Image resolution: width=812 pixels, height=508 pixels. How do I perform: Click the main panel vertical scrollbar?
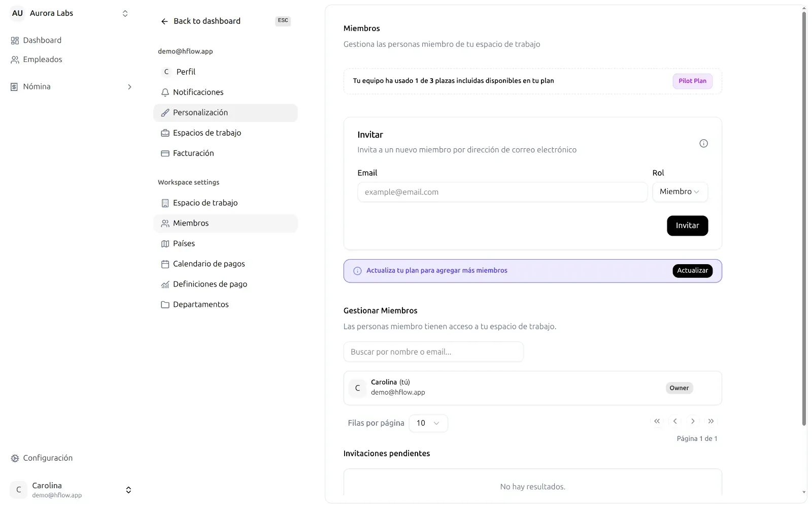click(x=804, y=218)
